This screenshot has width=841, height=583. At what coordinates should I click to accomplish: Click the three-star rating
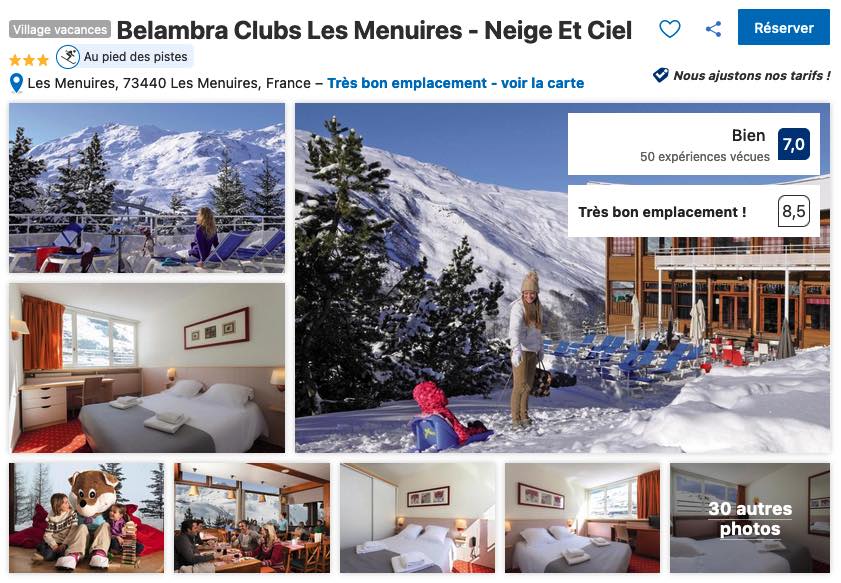29,59
